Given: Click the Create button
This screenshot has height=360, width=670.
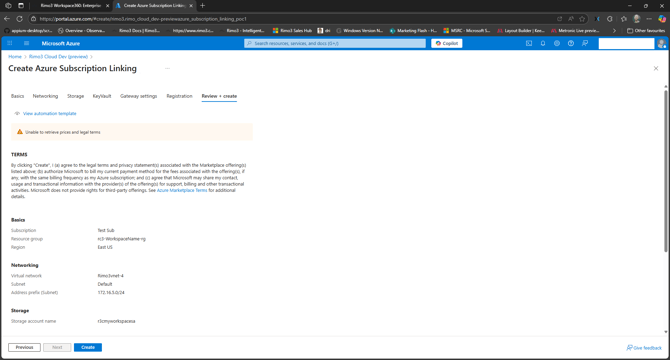Looking at the screenshot, I should click(88, 347).
